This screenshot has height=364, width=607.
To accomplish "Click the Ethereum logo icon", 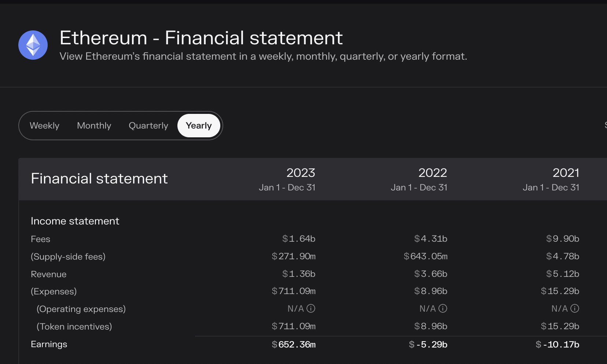I will (x=33, y=45).
